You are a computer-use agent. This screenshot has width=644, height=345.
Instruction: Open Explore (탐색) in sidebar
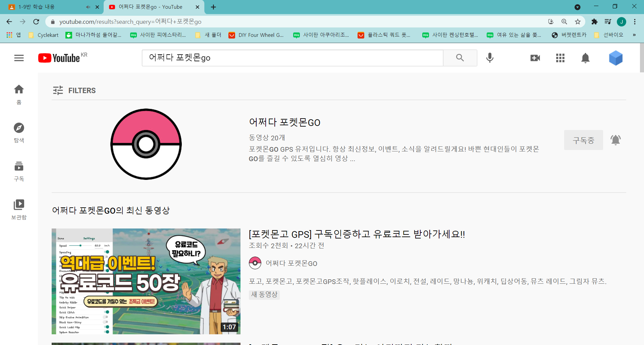pos(19,132)
